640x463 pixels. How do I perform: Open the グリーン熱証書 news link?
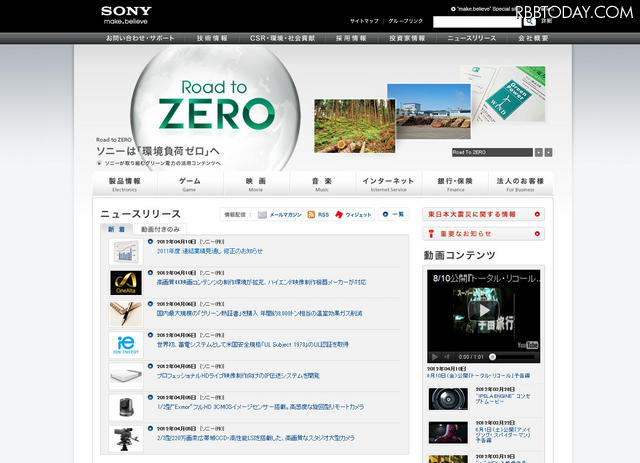click(x=260, y=313)
